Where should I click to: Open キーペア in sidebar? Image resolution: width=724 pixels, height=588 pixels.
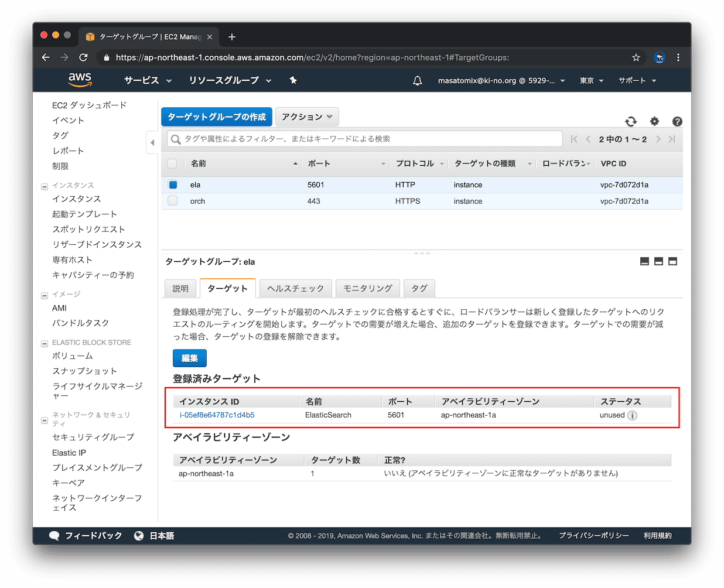coord(69,483)
